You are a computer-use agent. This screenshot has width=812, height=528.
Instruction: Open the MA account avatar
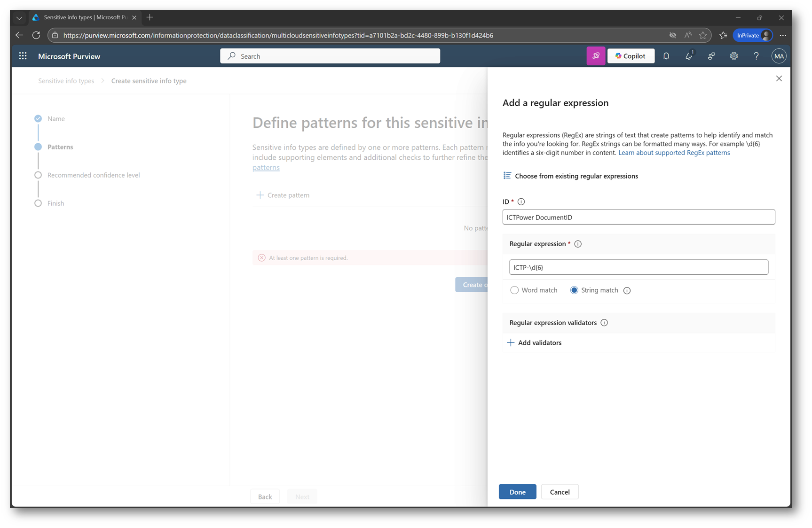click(x=779, y=56)
